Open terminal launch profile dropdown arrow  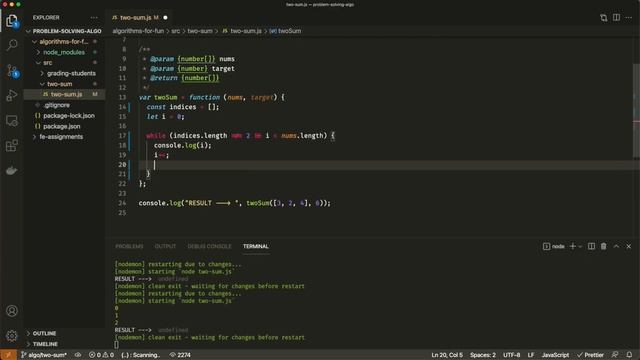pyautogui.click(x=580, y=246)
